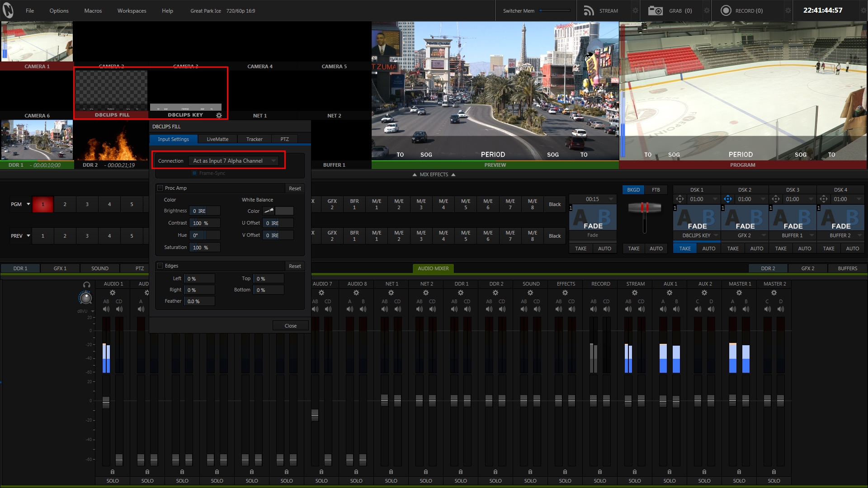The image size is (868, 488).
Task: Toggle the FTB delegate button
Action: click(656, 190)
